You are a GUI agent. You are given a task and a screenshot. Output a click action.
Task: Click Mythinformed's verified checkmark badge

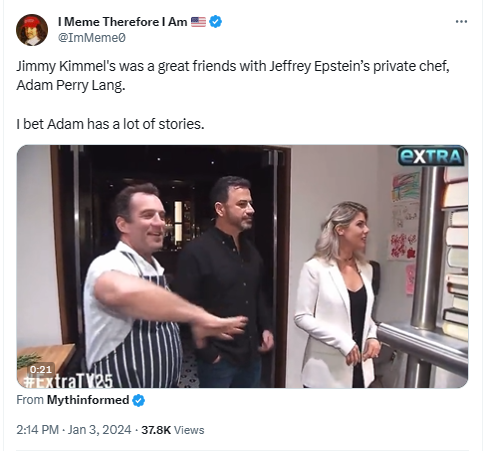pyautogui.click(x=139, y=400)
